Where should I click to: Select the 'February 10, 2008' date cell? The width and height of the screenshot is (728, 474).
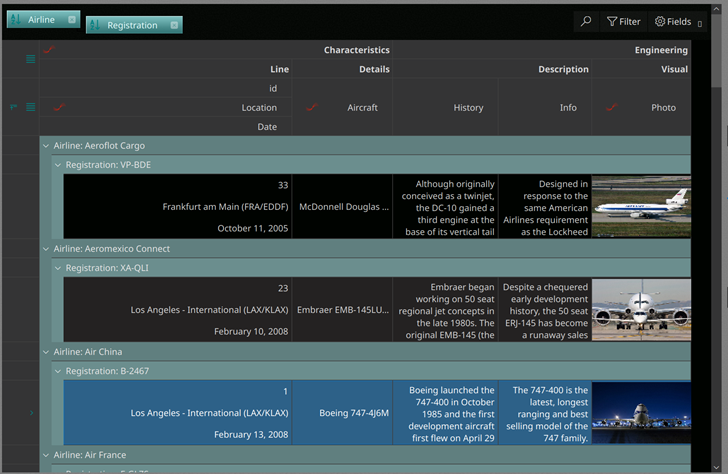178,331
